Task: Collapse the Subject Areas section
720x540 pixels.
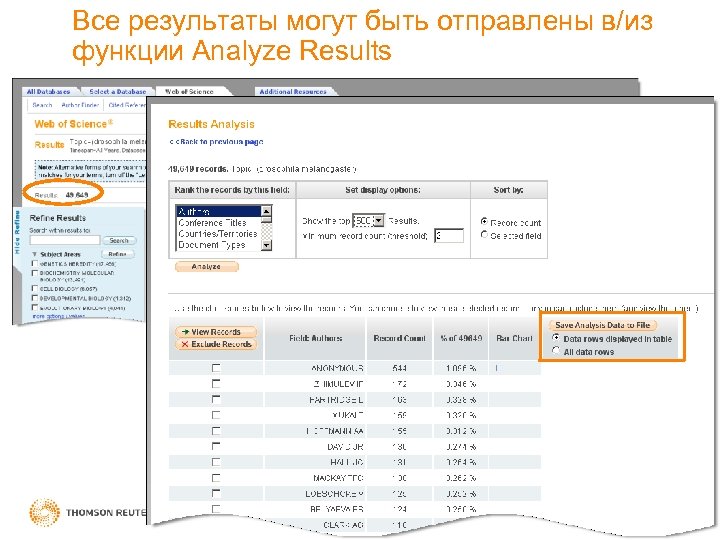Action: point(34,254)
